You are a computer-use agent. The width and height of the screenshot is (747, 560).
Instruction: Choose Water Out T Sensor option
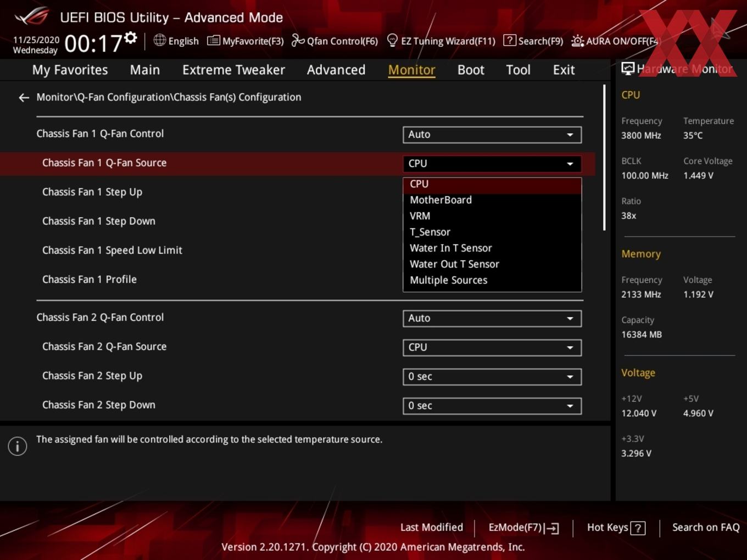pos(492,264)
